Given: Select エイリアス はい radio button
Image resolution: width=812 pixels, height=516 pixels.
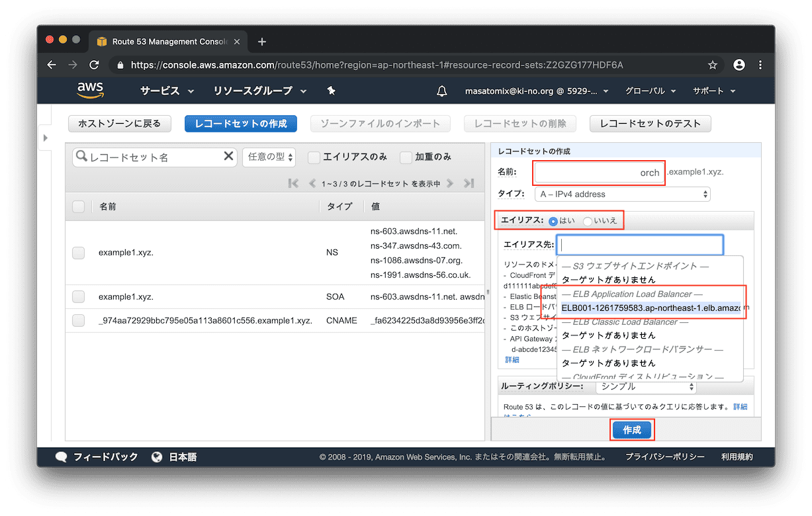Looking at the screenshot, I should coord(553,220).
